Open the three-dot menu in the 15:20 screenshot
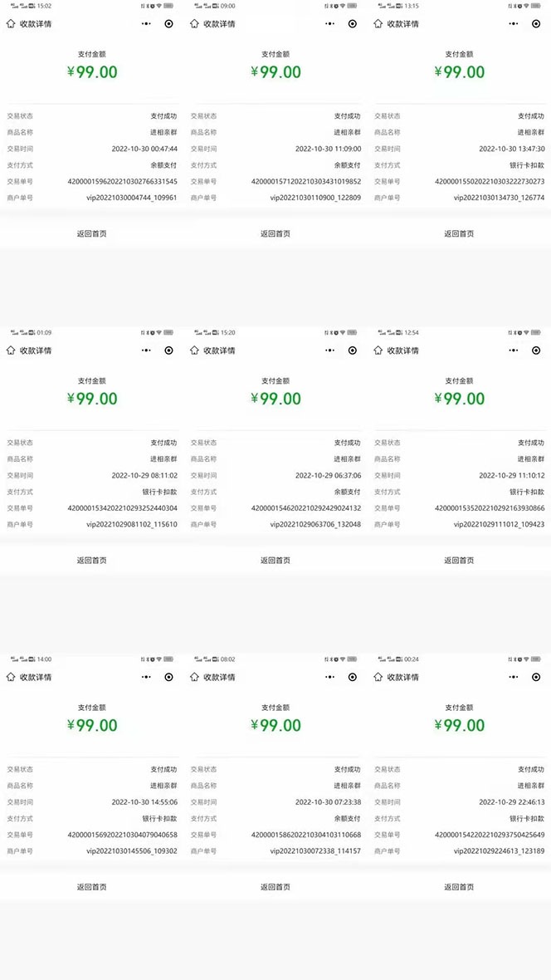The height and width of the screenshot is (980, 551). tap(330, 350)
